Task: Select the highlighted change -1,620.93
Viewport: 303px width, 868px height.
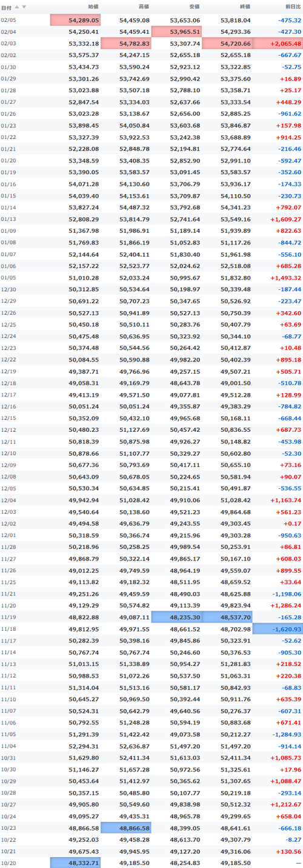Action: click(x=278, y=629)
